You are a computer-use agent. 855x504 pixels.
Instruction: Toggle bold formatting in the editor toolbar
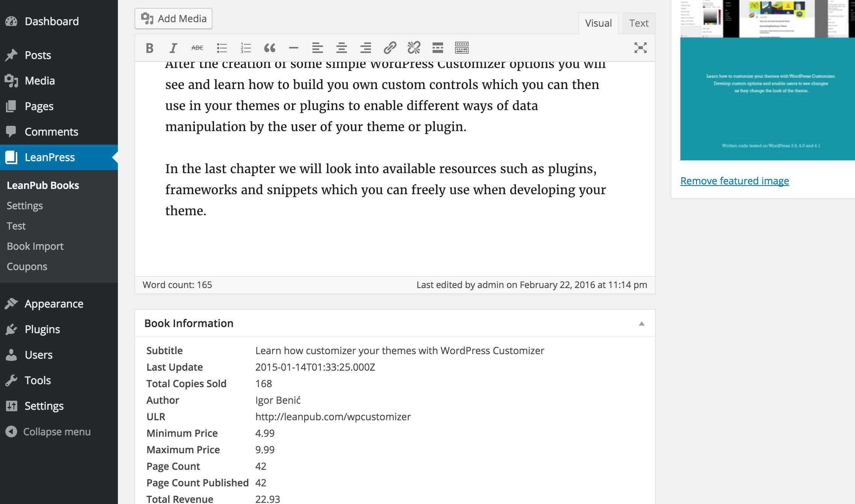click(x=149, y=48)
